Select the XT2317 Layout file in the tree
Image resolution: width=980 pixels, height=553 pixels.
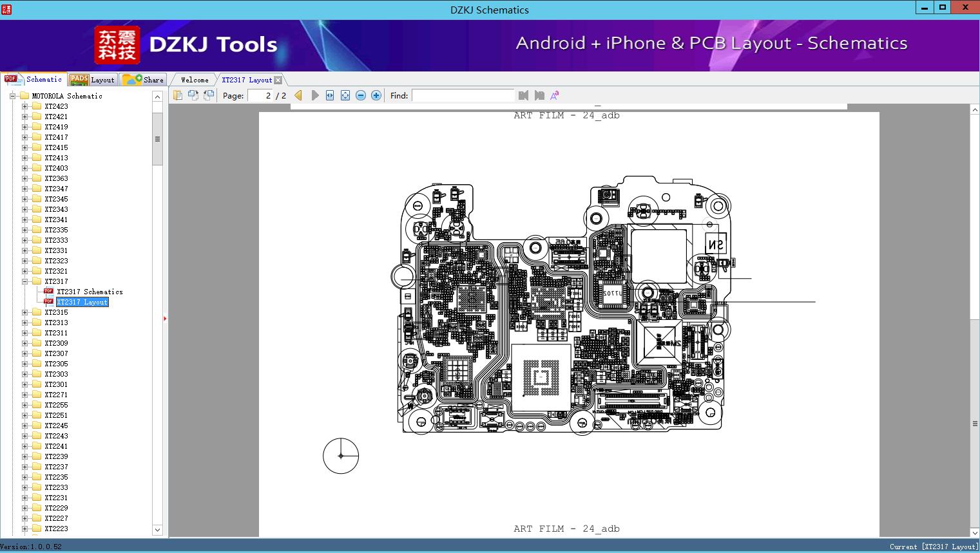coord(82,302)
